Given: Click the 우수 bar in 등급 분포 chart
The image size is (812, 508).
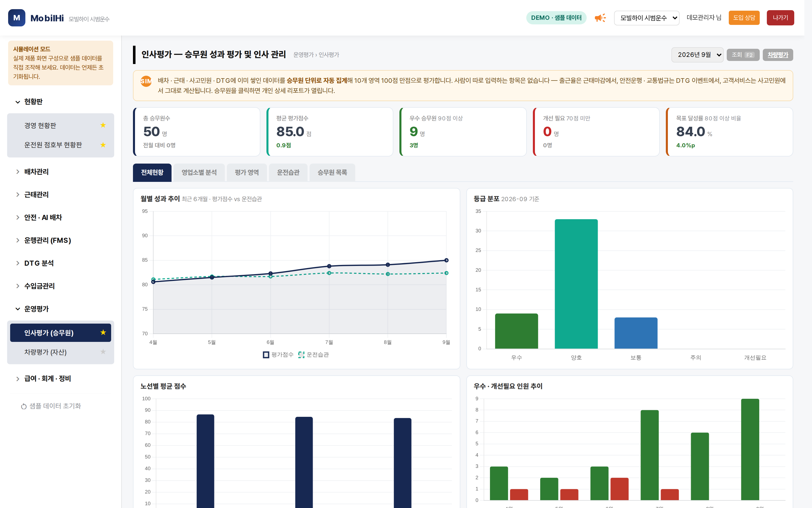Looking at the screenshot, I should [516, 331].
